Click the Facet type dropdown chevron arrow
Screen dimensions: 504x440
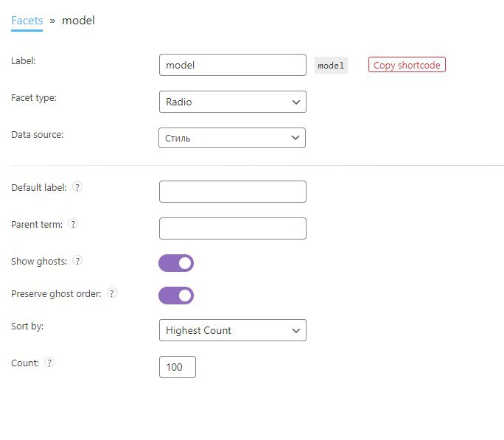(295, 102)
